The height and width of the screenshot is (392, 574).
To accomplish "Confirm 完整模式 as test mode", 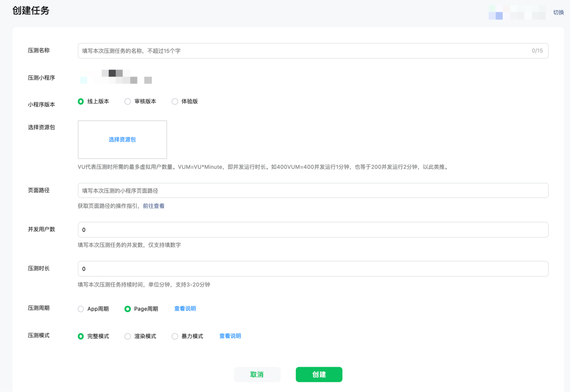I will point(80,336).
